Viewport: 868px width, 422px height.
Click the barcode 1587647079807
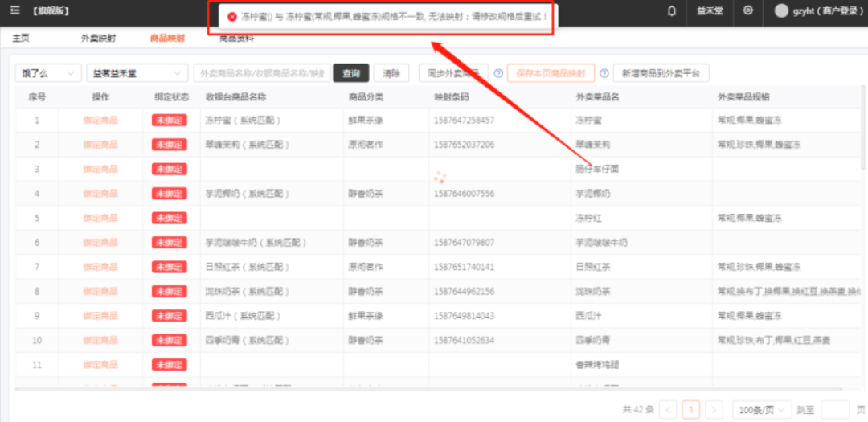pyautogui.click(x=465, y=242)
